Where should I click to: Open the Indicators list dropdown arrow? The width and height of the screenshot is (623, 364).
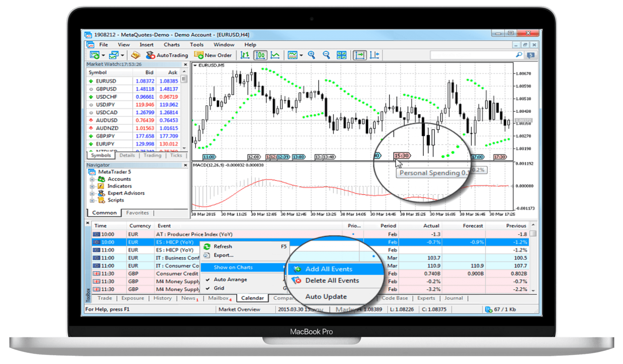301,55
